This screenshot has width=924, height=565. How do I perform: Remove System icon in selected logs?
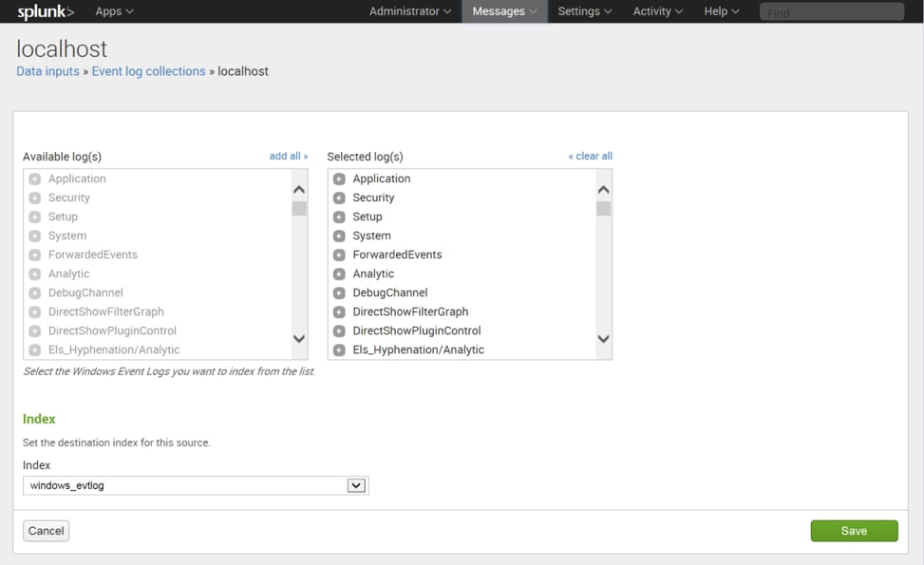(339, 235)
